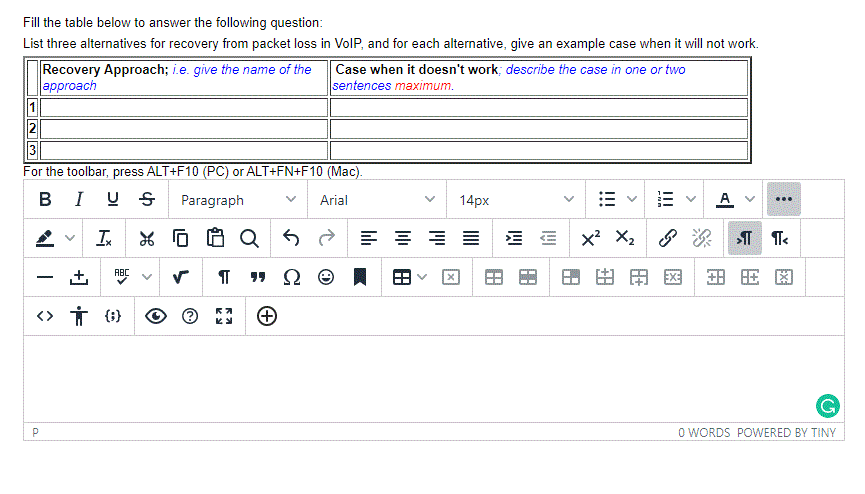Insert an anchor bookmark
Viewport: 865px width, 494px height.
point(360,277)
